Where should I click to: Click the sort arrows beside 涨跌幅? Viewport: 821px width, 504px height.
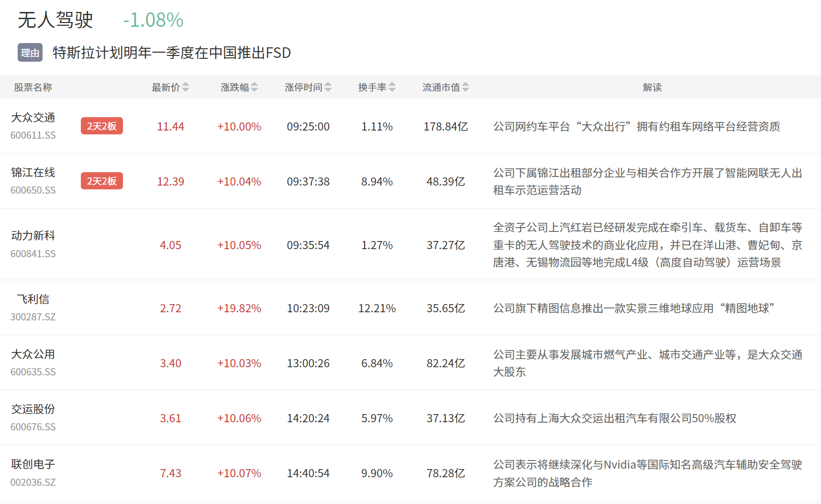[x=255, y=87]
